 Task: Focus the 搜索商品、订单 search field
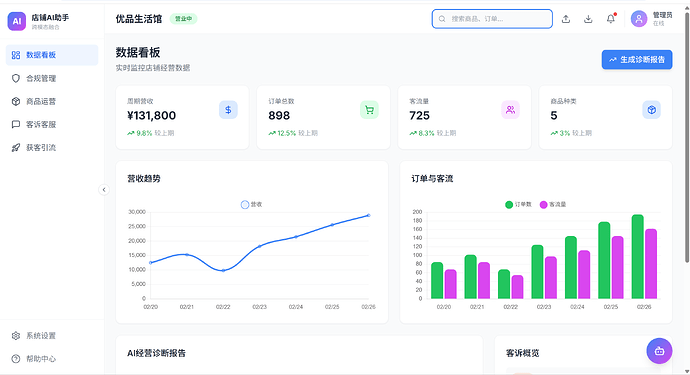tap(492, 19)
